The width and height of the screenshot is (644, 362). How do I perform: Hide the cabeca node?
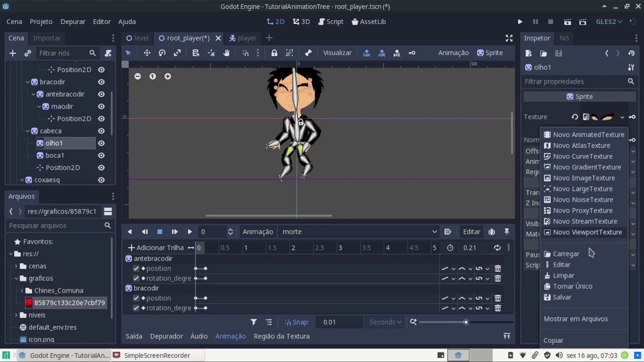(x=101, y=131)
